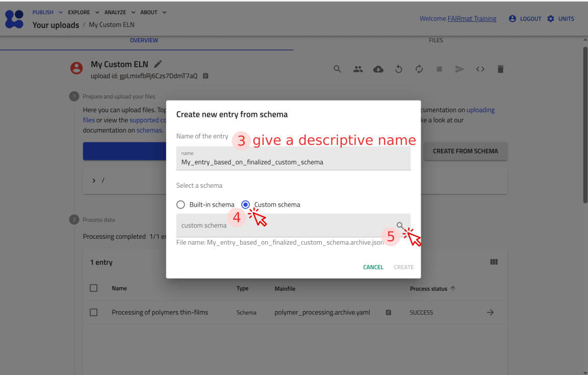Click the delete upload trash icon
This screenshot has width=588, height=375.
pyautogui.click(x=500, y=69)
